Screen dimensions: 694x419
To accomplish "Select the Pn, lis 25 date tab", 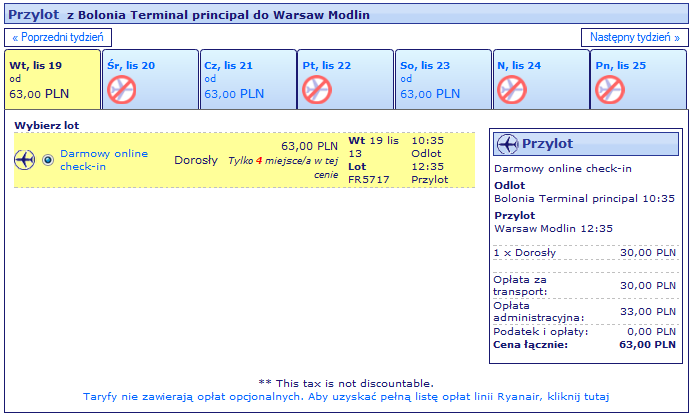I will 639,79.
